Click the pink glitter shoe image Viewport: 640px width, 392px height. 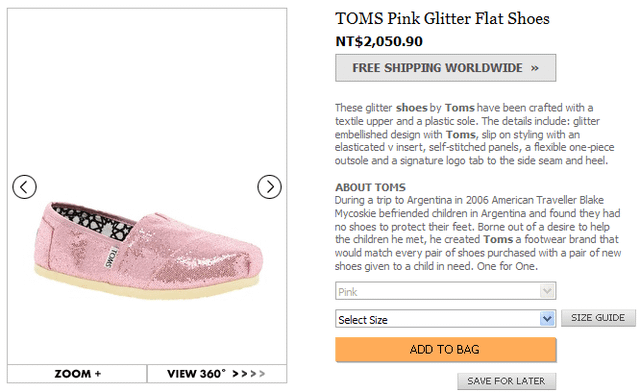pos(148,251)
